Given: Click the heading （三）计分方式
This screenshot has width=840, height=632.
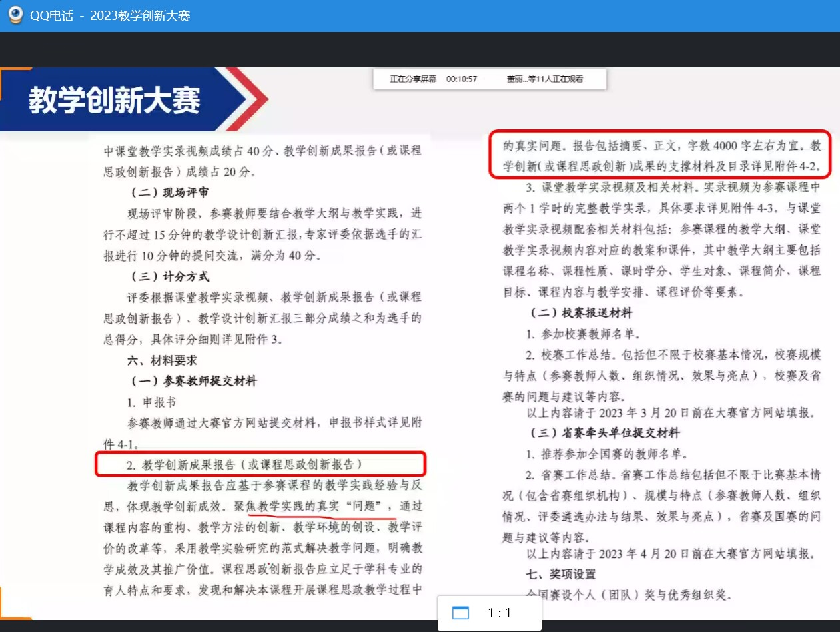Looking at the screenshot, I should coord(169,276).
